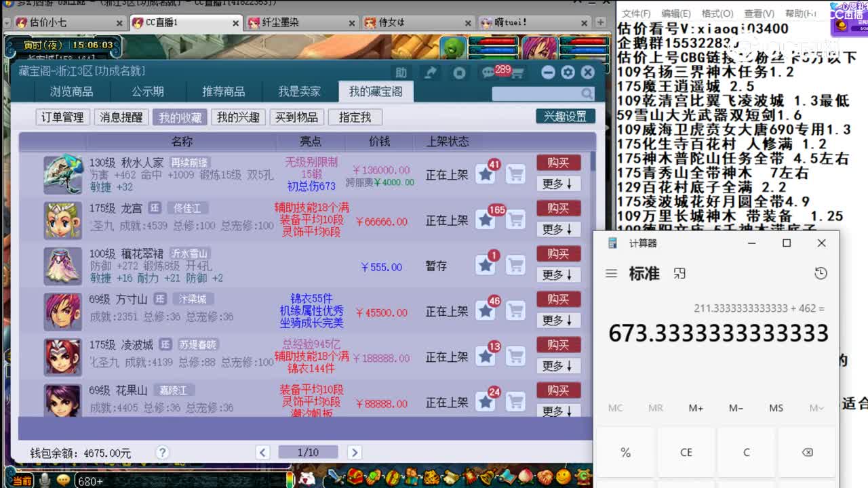Switch to 公示期 tab
Screen dimensions: 868x488
click(148, 91)
